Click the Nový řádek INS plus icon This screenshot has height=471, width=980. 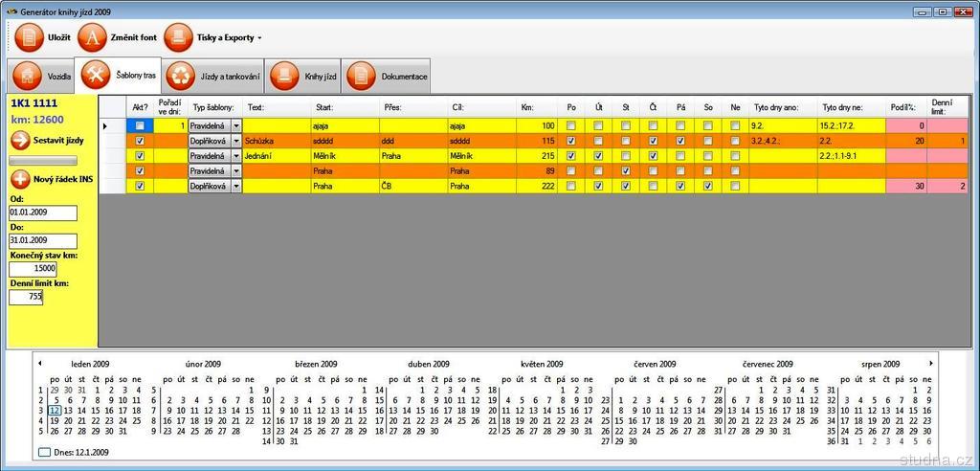pos(20,179)
